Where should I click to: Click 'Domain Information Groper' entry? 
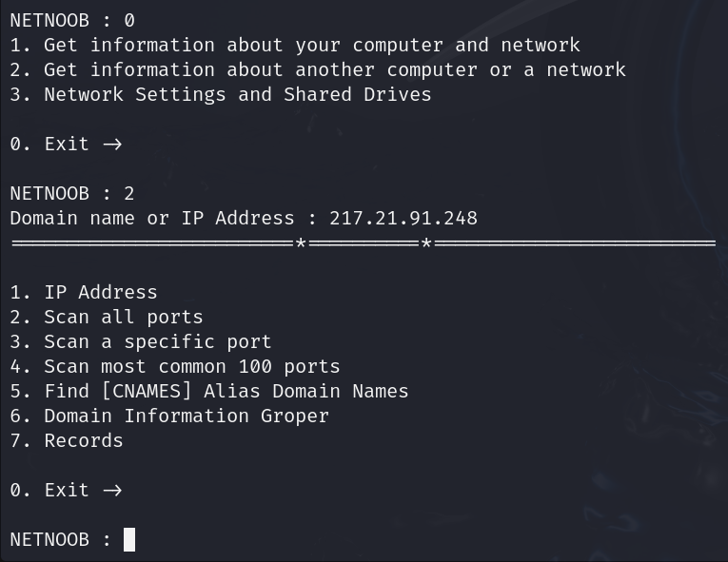(x=169, y=417)
